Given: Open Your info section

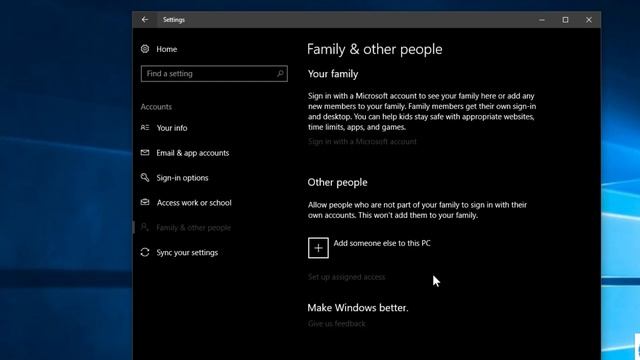Looking at the screenshot, I should [x=172, y=128].
